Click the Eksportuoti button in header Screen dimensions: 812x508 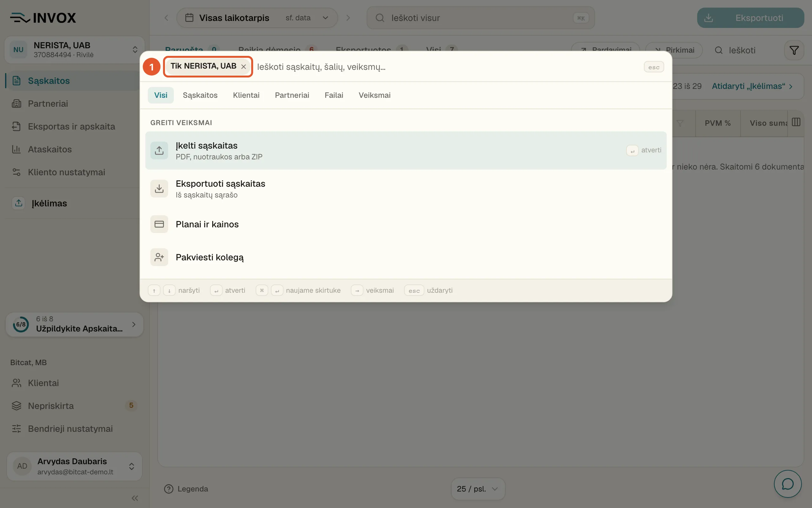(750, 18)
